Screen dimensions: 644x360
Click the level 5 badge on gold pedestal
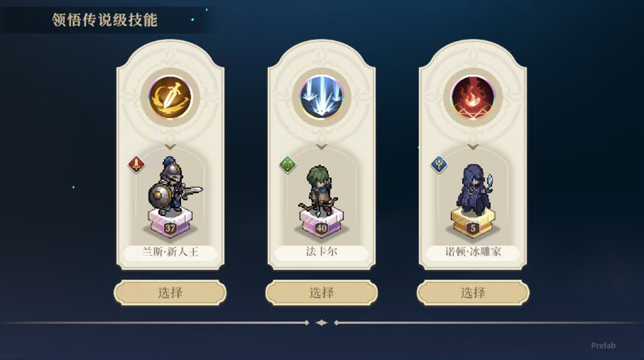point(473,228)
